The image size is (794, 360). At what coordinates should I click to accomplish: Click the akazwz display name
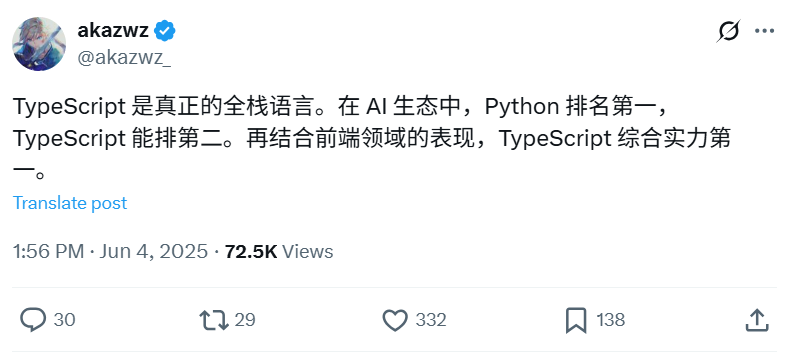113,31
